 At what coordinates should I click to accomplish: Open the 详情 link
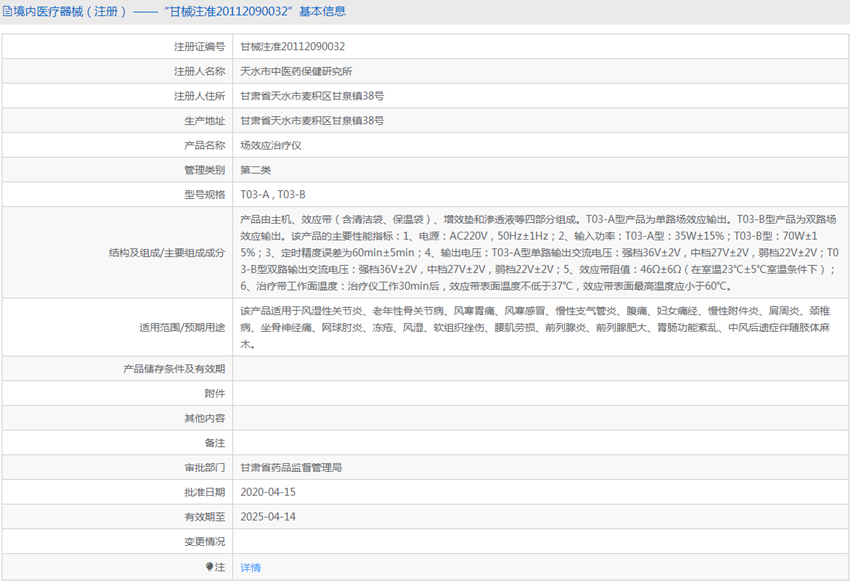pos(250,567)
